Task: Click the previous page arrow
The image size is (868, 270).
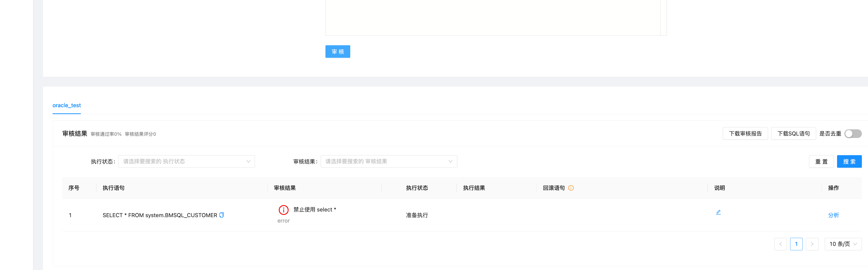Action: [x=781, y=244]
